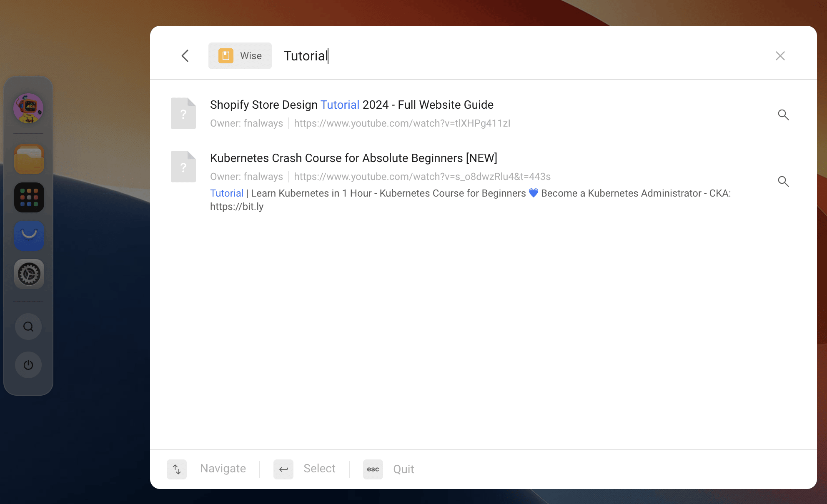Click the Tutorial search input field

coord(417,56)
